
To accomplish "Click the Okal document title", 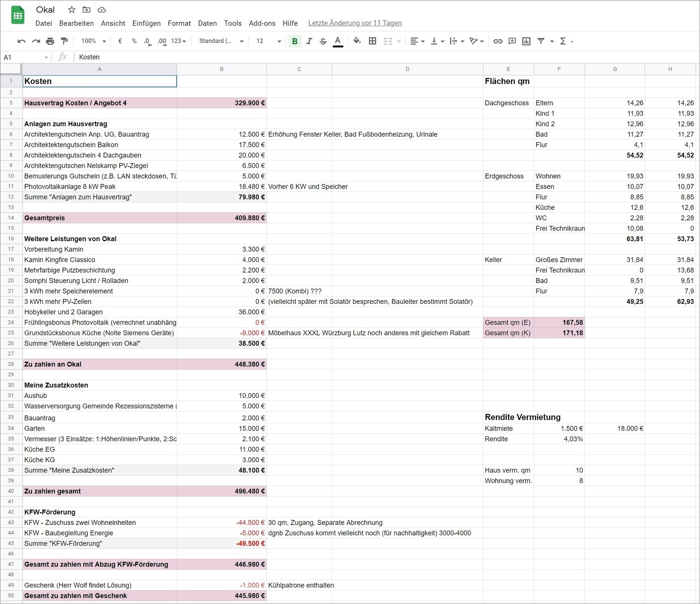I will tap(45, 10).
